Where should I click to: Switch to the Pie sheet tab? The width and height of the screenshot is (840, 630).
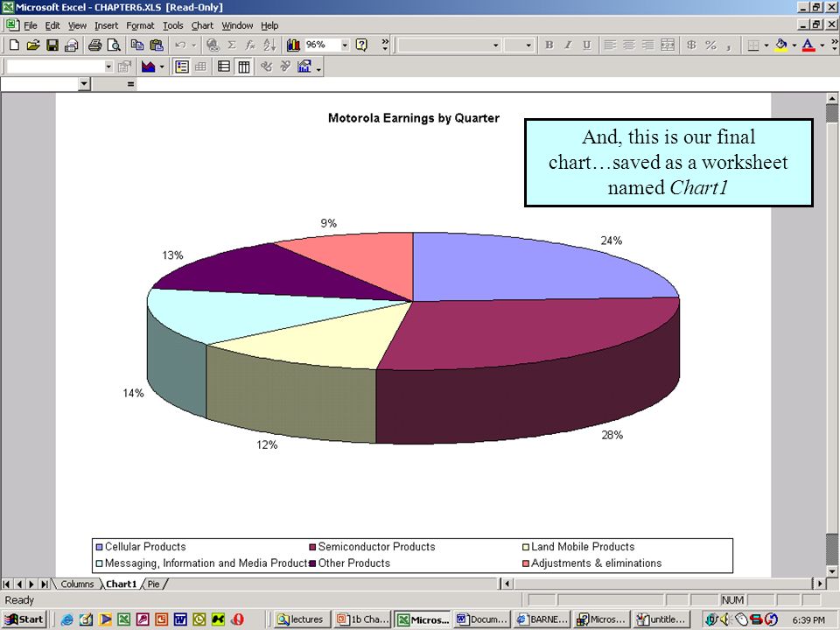click(x=154, y=584)
